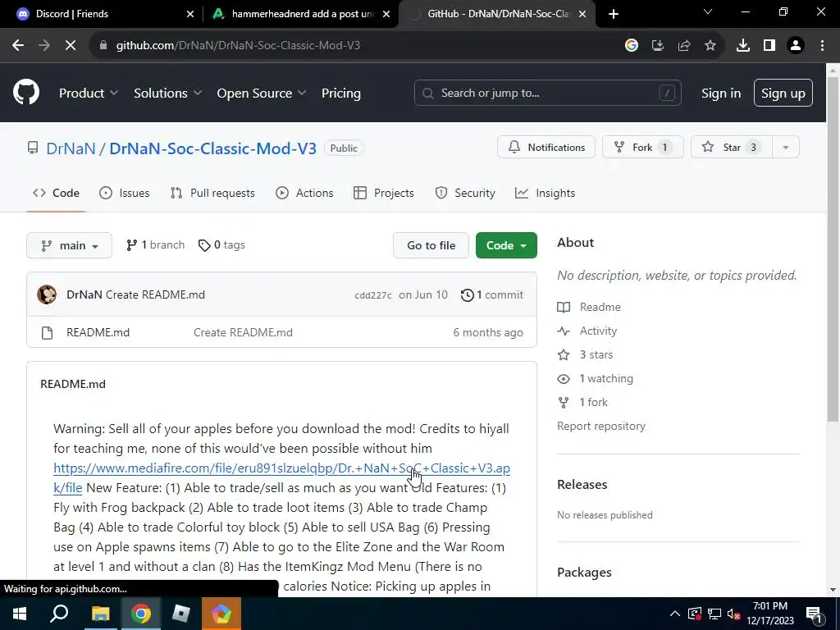The image size is (840, 630).
Task: Click Chrome icon in taskbar
Action: [141, 614]
